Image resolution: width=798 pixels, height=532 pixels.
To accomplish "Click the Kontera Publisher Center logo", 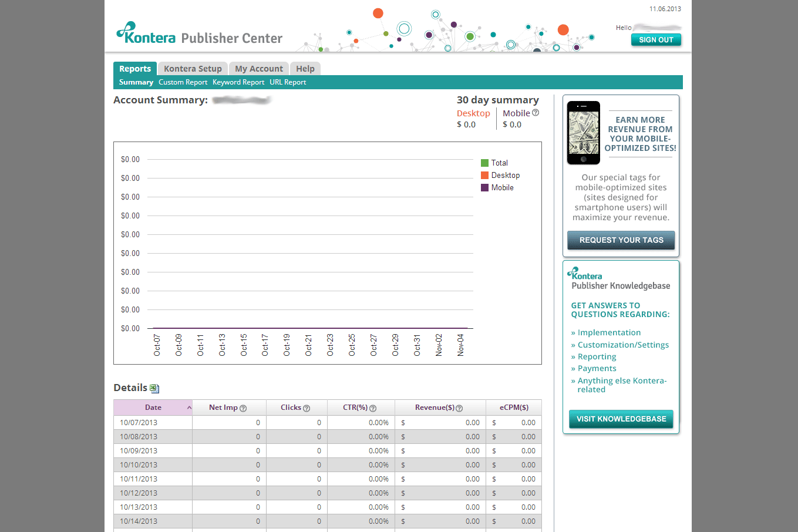I will pyautogui.click(x=199, y=35).
